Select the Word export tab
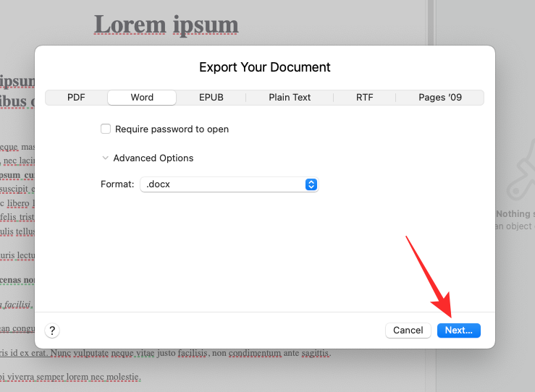Viewport: 535px width, 392px height. (142, 98)
